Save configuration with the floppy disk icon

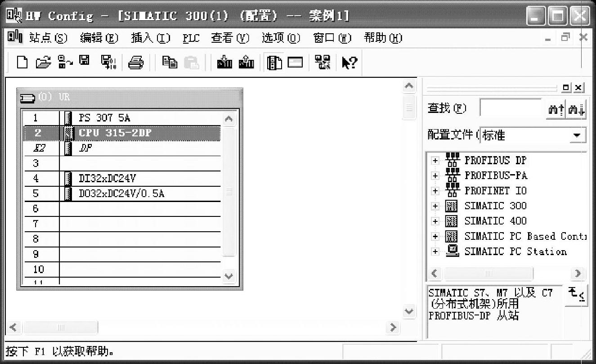(x=85, y=61)
